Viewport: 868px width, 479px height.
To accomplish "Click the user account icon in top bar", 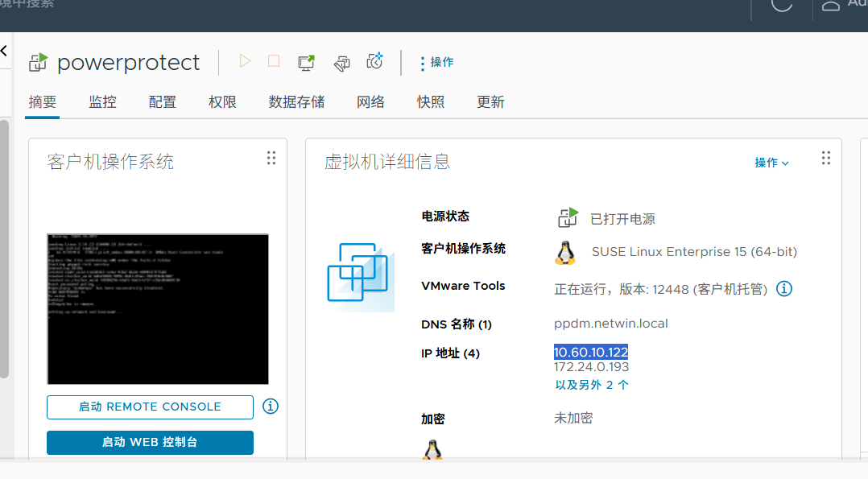I will 830,5.
